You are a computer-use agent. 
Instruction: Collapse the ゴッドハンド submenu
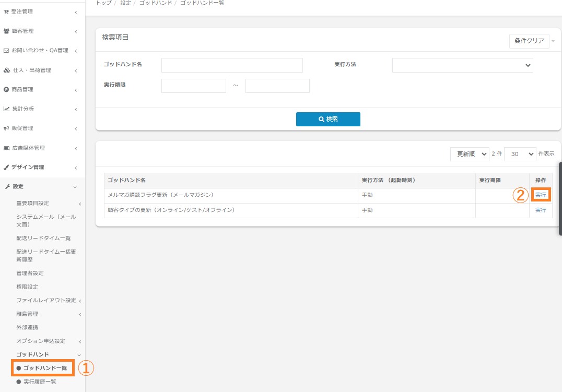(x=79, y=355)
